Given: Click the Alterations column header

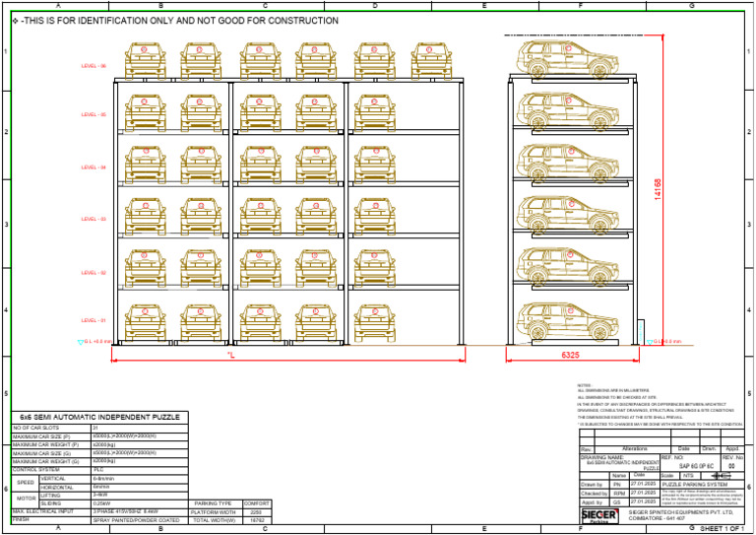Looking at the screenshot, I should pyautogui.click(x=633, y=448).
